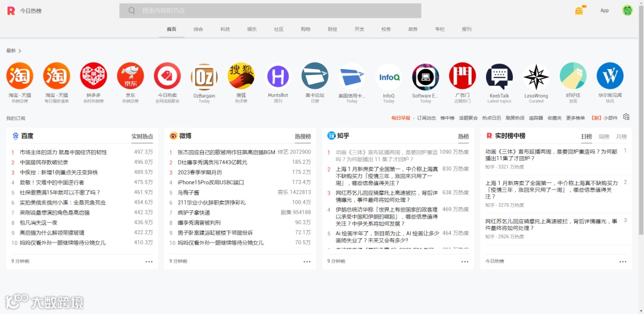Click the 榜中榜 link
This screenshot has height=314, width=644.
coord(447,118)
